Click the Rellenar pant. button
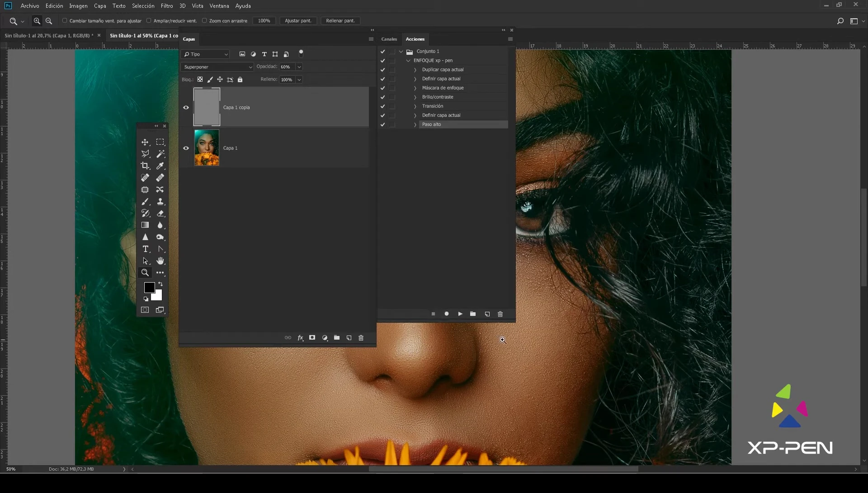868x493 pixels. tap(340, 21)
